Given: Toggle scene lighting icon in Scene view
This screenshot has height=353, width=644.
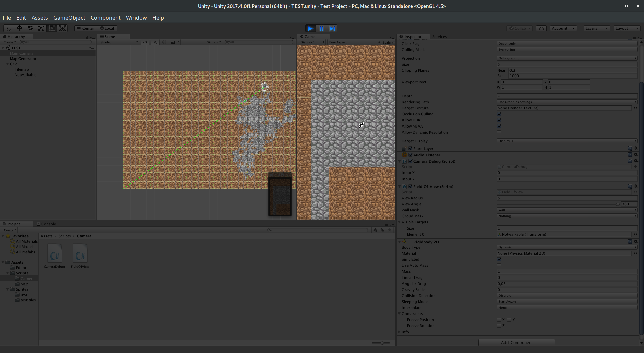Looking at the screenshot, I should tap(155, 42).
